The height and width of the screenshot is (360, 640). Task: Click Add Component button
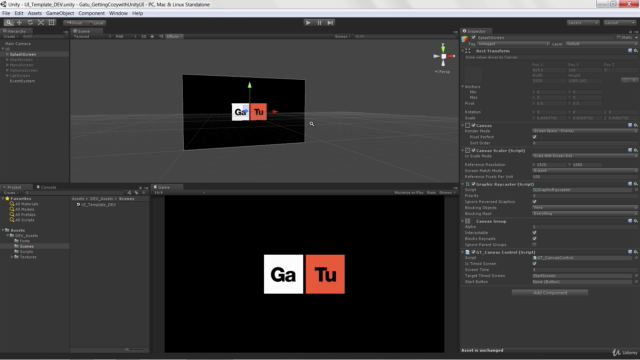coord(550,293)
